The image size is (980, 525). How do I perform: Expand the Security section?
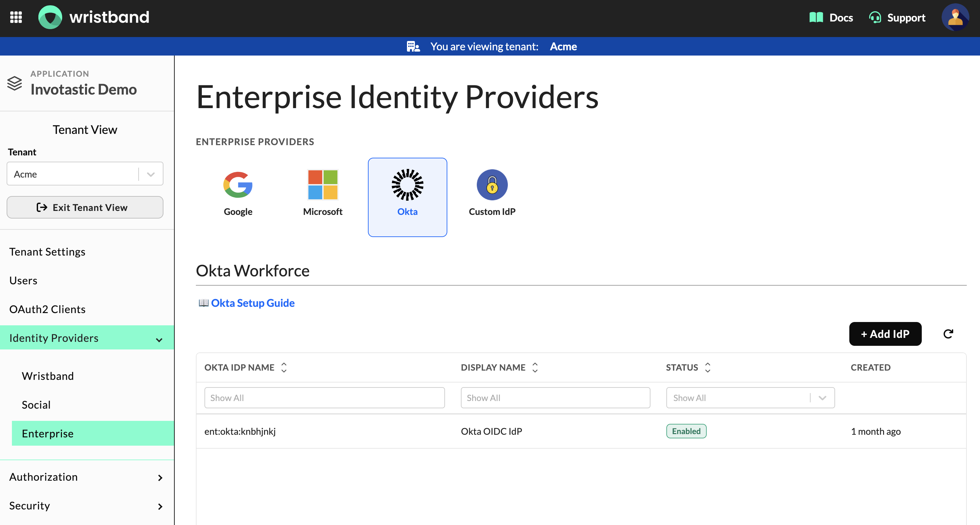pyautogui.click(x=87, y=506)
